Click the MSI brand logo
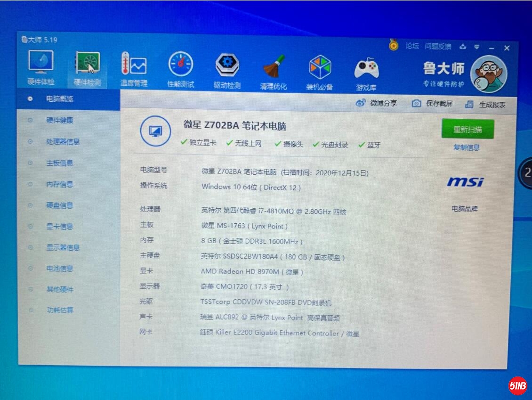 [465, 182]
